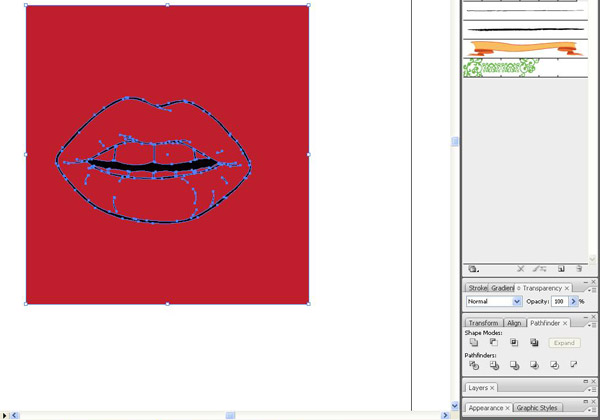Apply the Divide pathfinder

click(x=474, y=365)
